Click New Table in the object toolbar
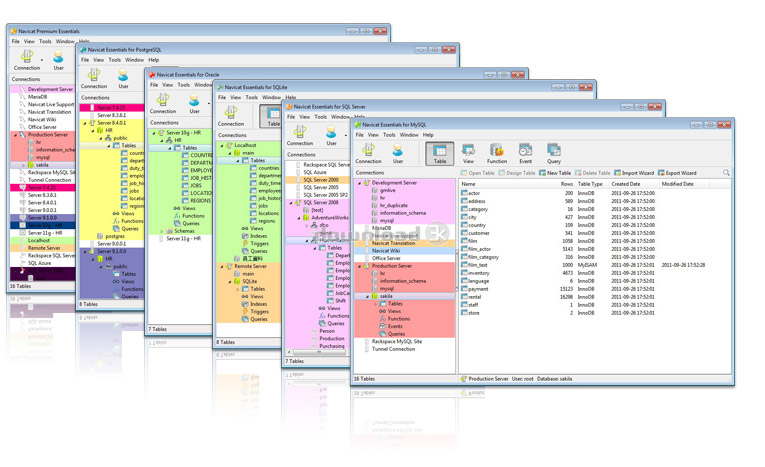This screenshot has height=467, width=765. click(x=555, y=173)
